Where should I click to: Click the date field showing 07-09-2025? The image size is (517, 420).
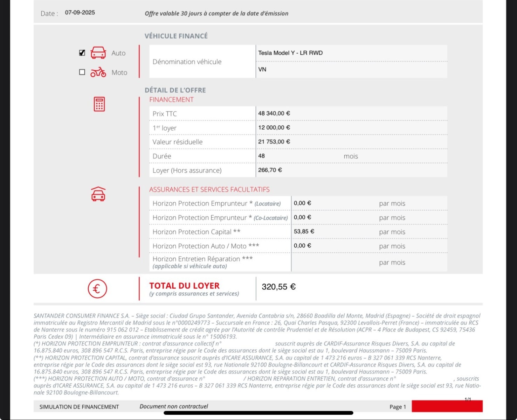click(80, 13)
